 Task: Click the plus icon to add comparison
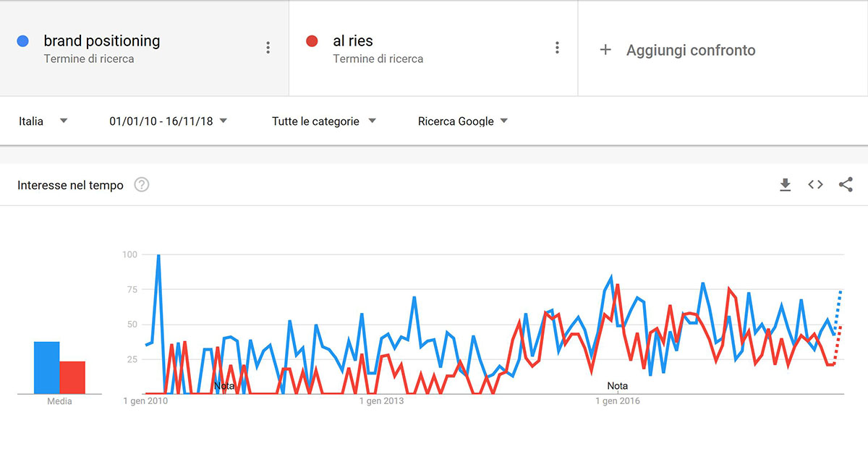click(x=605, y=50)
